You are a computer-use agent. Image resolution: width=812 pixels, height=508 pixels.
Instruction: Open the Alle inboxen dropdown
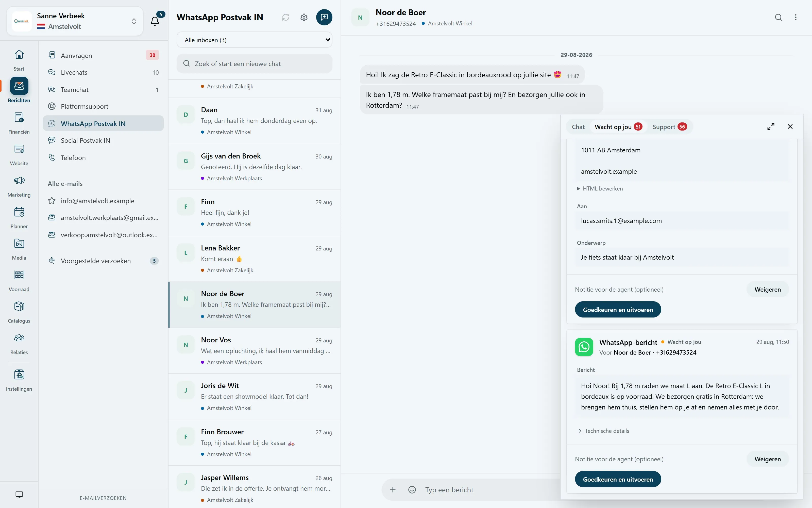tap(254, 40)
